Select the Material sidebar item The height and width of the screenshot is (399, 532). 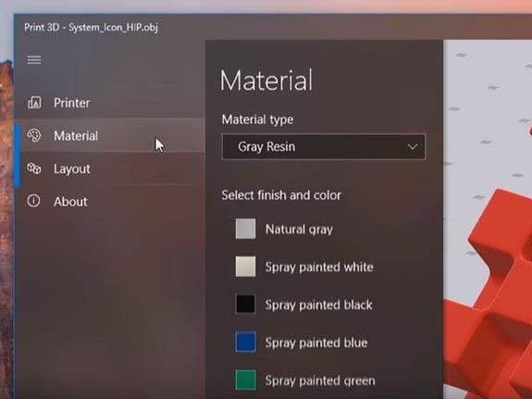pyautogui.click(x=109, y=135)
